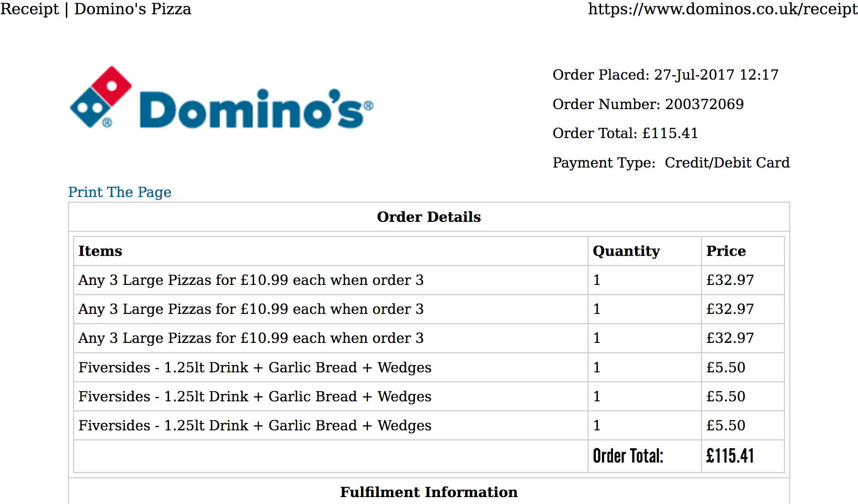Click the Domino's logo image
858x504 pixels.
[222, 97]
